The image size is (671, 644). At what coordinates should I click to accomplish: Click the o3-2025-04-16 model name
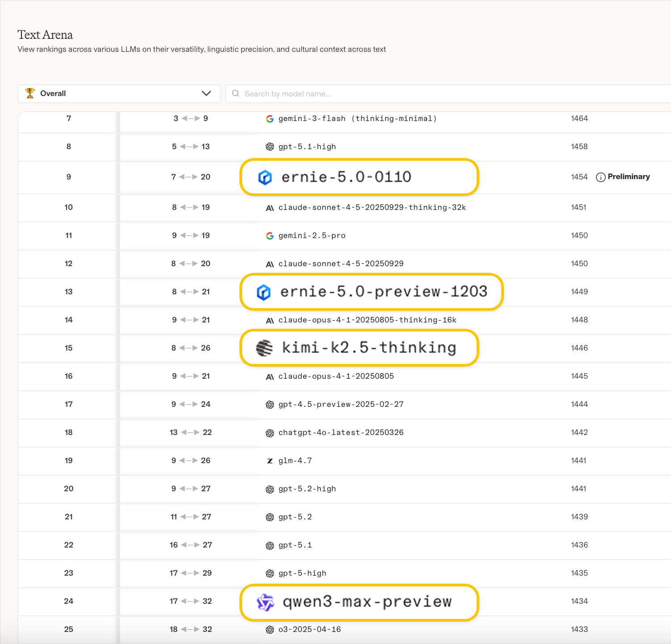pyautogui.click(x=310, y=629)
